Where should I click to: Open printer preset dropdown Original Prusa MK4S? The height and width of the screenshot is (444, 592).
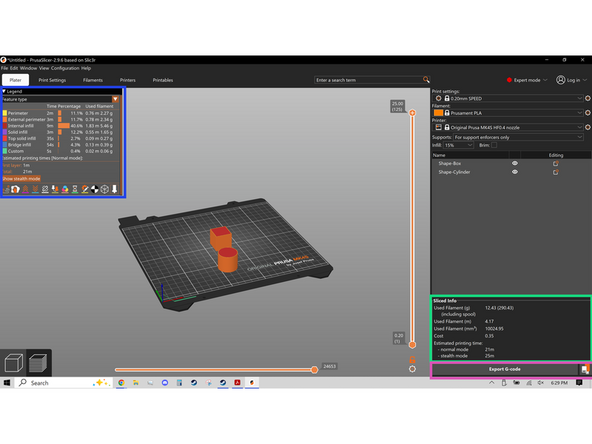509,127
